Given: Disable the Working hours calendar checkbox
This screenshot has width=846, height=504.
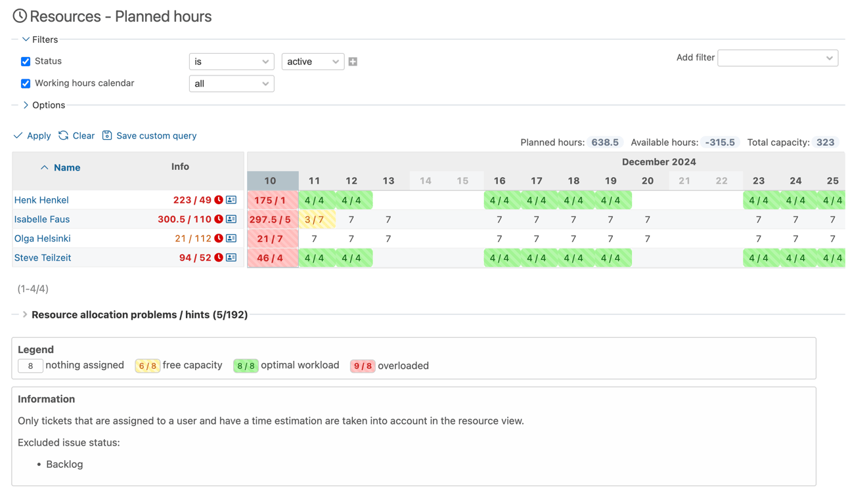Looking at the screenshot, I should pyautogui.click(x=25, y=83).
